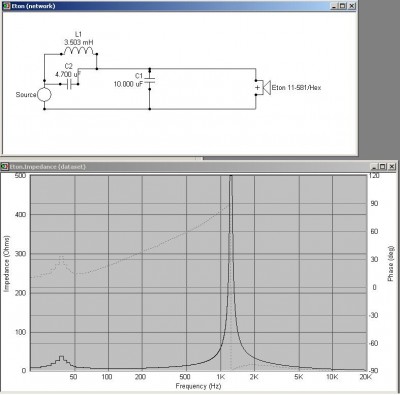400x395 pixels.
Task: Close the Eton network window
Action: [352, 6]
